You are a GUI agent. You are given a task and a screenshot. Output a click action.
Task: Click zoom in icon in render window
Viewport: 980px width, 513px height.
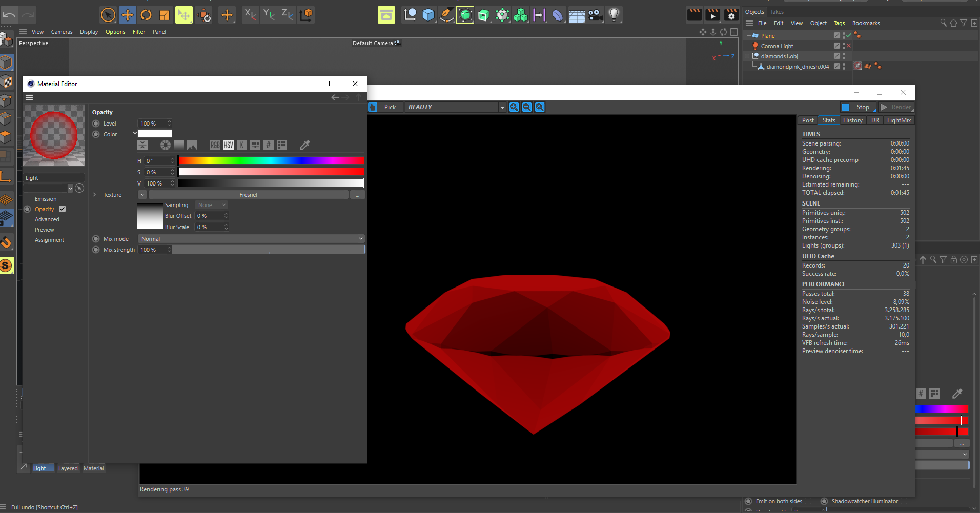tap(514, 107)
